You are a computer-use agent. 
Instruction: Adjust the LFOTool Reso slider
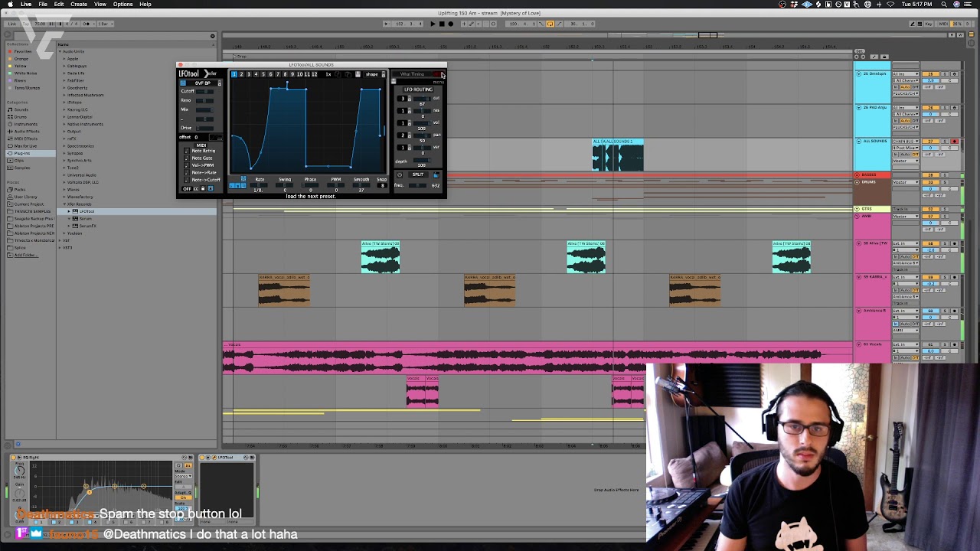pos(204,101)
